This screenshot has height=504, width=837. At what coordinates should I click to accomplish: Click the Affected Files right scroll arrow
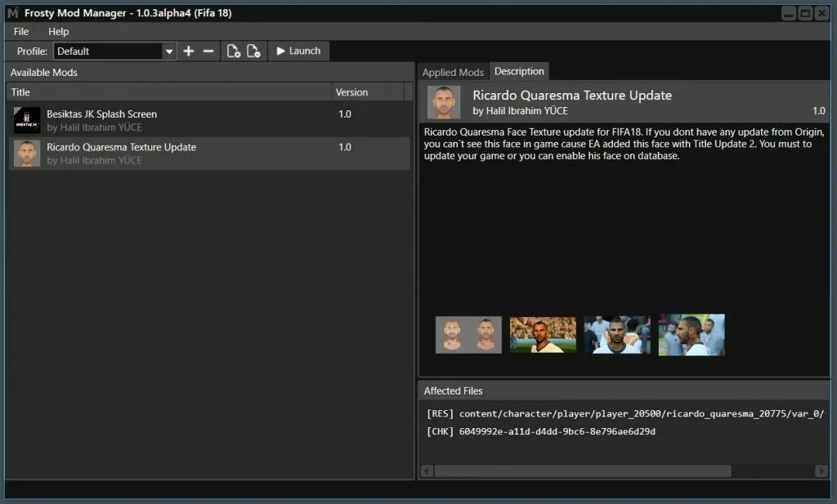(821, 471)
